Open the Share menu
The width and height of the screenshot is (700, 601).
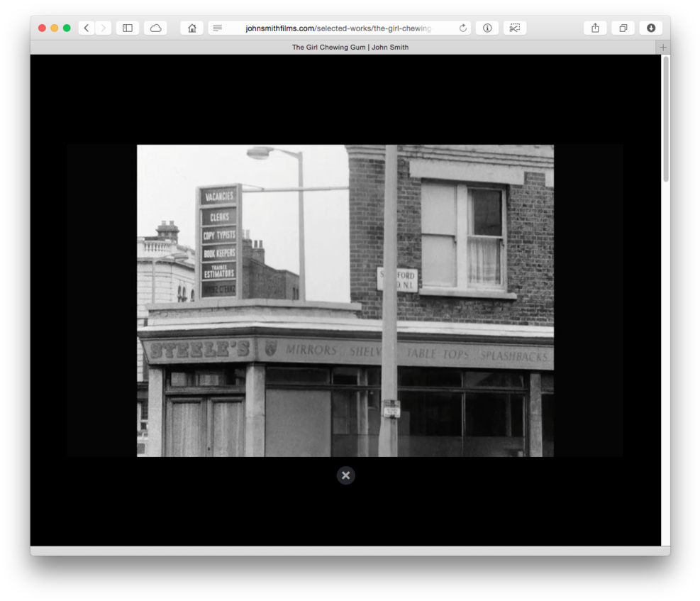click(x=595, y=28)
